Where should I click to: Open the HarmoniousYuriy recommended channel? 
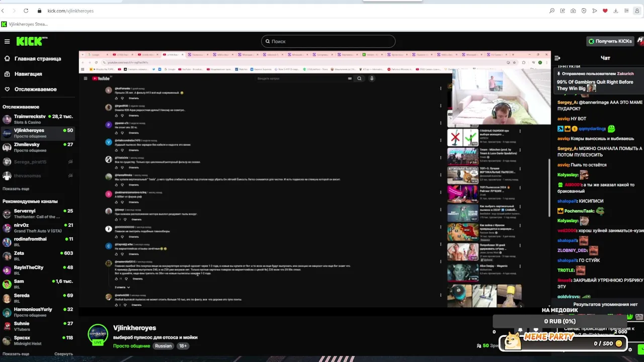(x=38, y=312)
